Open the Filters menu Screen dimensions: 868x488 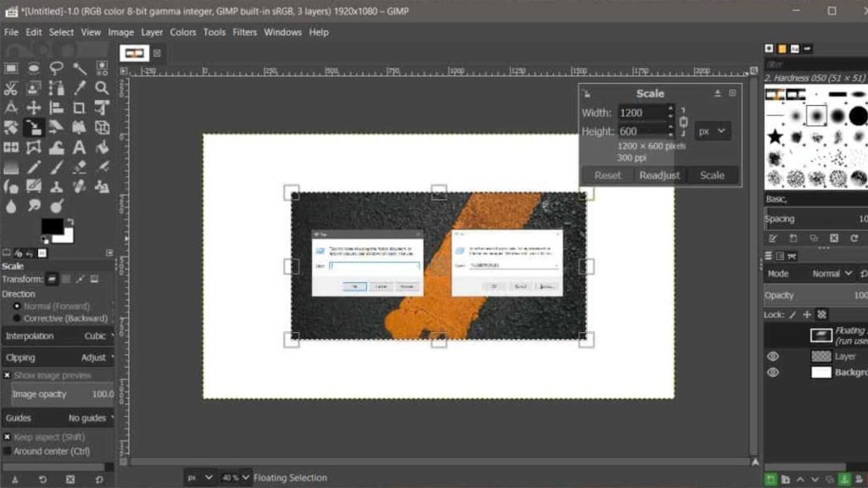click(x=244, y=32)
